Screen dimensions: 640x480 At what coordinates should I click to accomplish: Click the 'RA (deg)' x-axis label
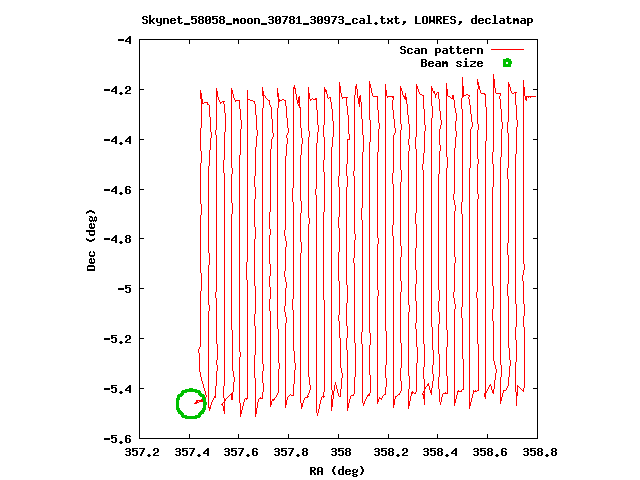pyautogui.click(x=337, y=471)
